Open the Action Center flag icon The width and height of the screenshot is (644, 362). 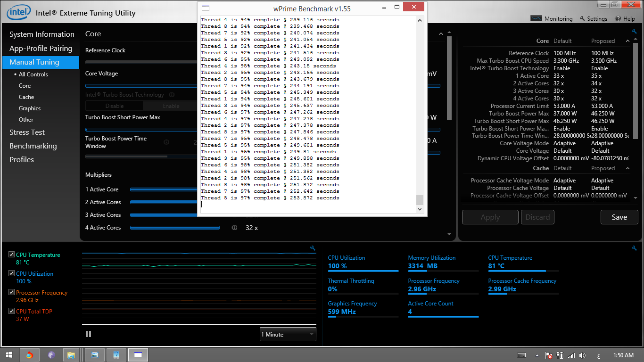549,355
